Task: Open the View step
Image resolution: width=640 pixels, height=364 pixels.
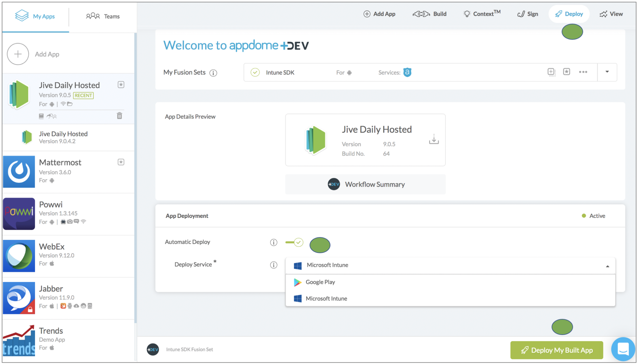Action: (611, 14)
